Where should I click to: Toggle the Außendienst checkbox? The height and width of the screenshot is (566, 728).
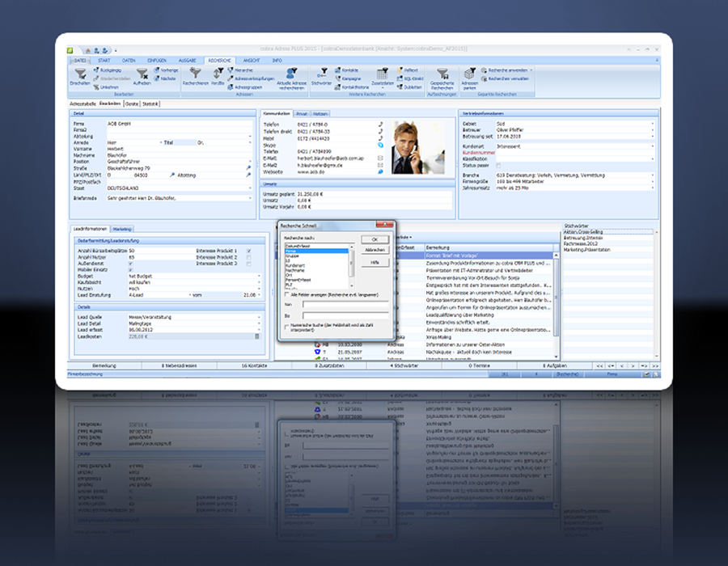(x=130, y=263)
